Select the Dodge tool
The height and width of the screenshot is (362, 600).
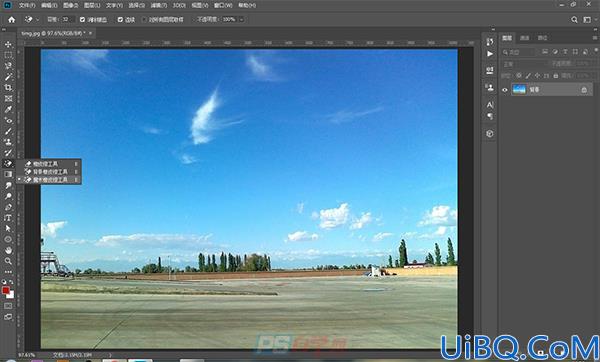[8, 196]
